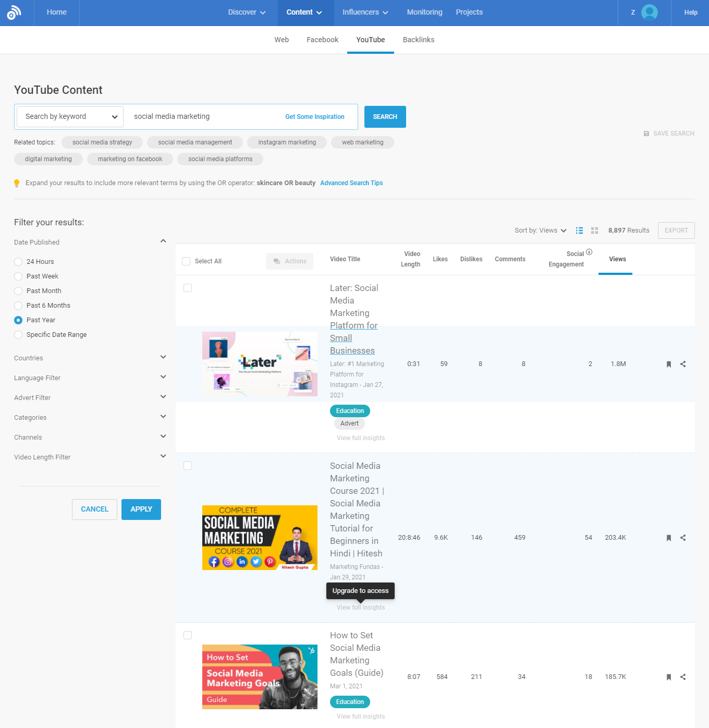Click the Apply filters button

(x=141, y=509)
